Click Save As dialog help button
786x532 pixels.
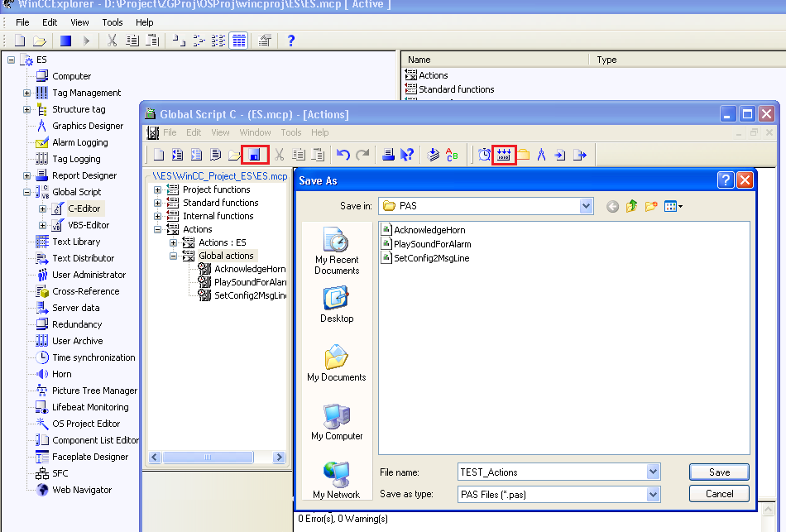coord(726,180)
